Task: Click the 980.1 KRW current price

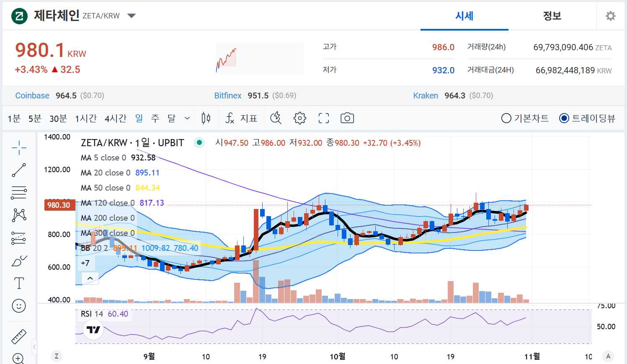Action: coord(51,51)
